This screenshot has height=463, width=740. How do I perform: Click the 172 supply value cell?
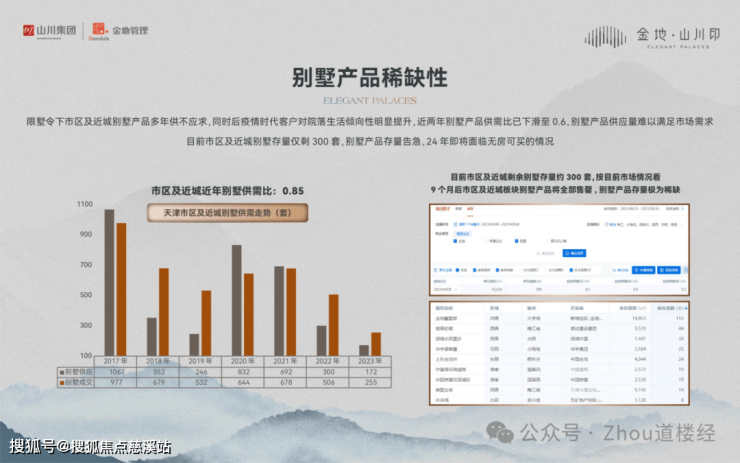point(371,372)
